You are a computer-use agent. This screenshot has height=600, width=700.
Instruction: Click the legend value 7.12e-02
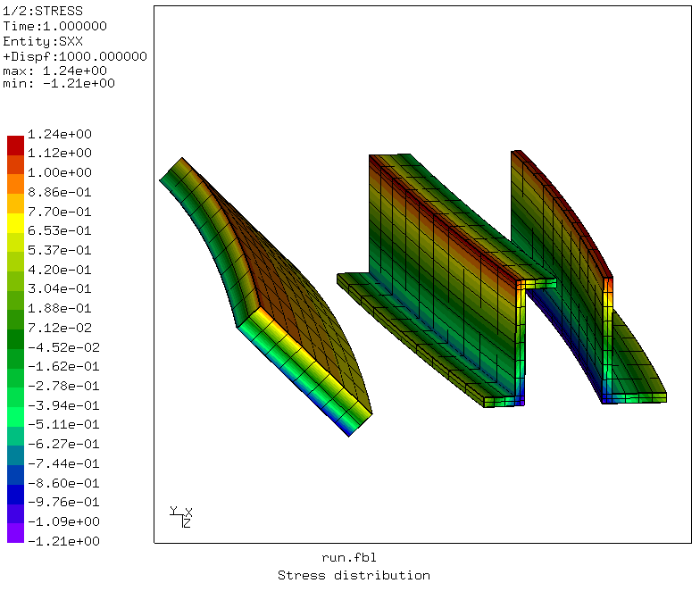(x=60, y=328)
